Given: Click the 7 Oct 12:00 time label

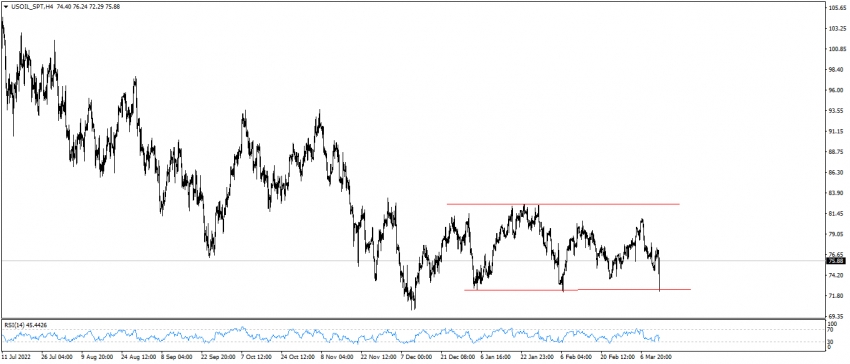Looking at the screenshot, I should (x=256, y=357).
